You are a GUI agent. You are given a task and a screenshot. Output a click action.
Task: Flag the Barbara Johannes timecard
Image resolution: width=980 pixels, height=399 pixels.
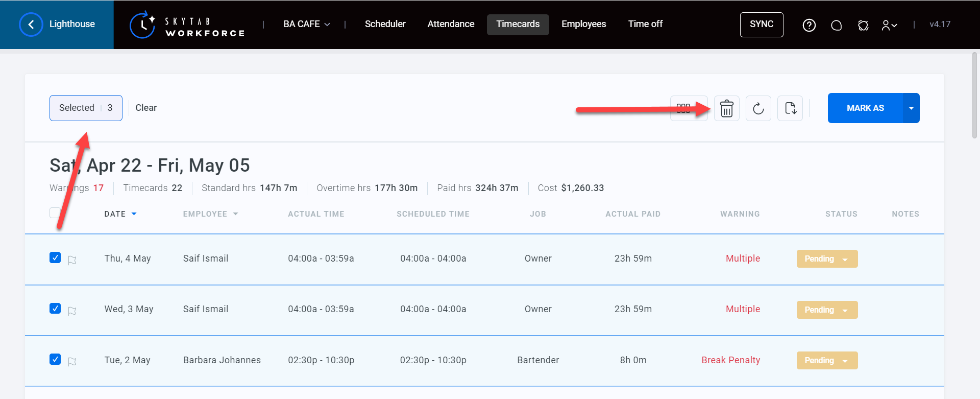point(72,362)
